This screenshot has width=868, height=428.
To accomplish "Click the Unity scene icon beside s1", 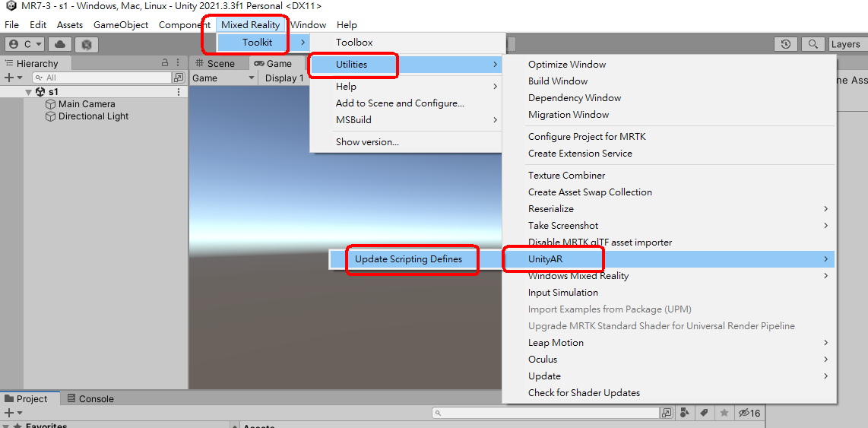I will pos(40,92).
